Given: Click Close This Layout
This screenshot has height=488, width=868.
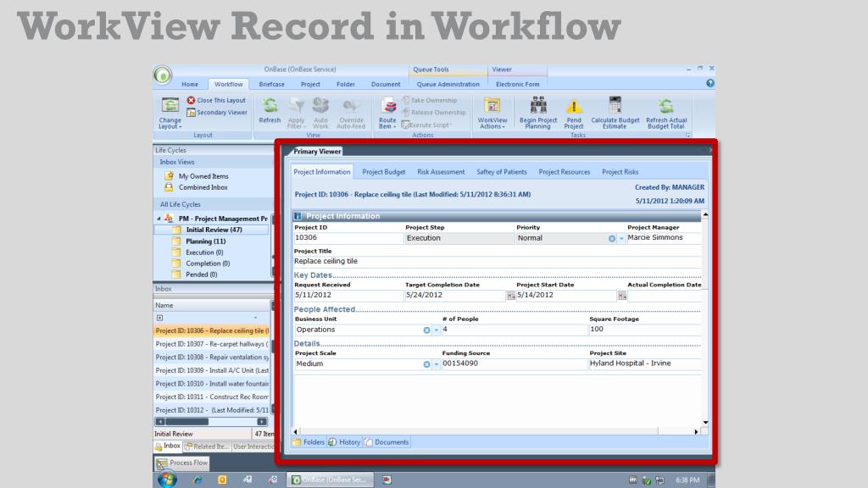Looking at the screenshot, I should coord(216,100).
